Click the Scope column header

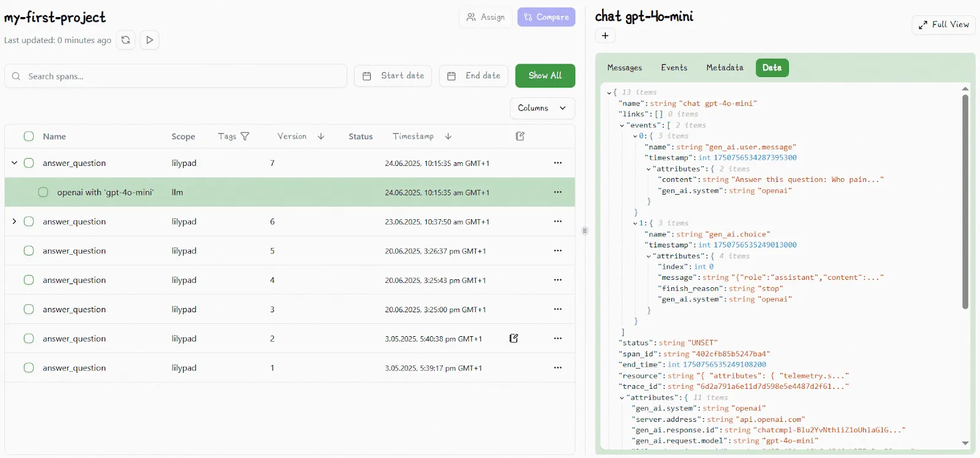pos(183,137)
